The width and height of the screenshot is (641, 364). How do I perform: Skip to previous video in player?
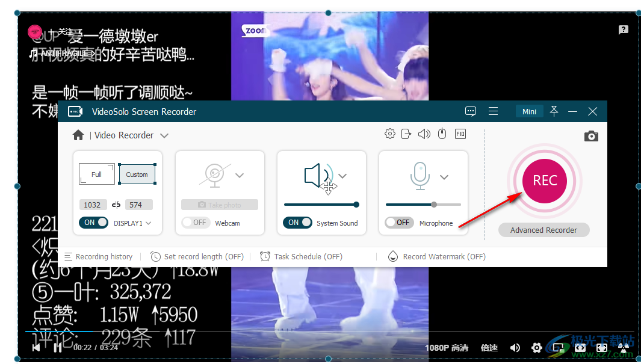point(36,347)
